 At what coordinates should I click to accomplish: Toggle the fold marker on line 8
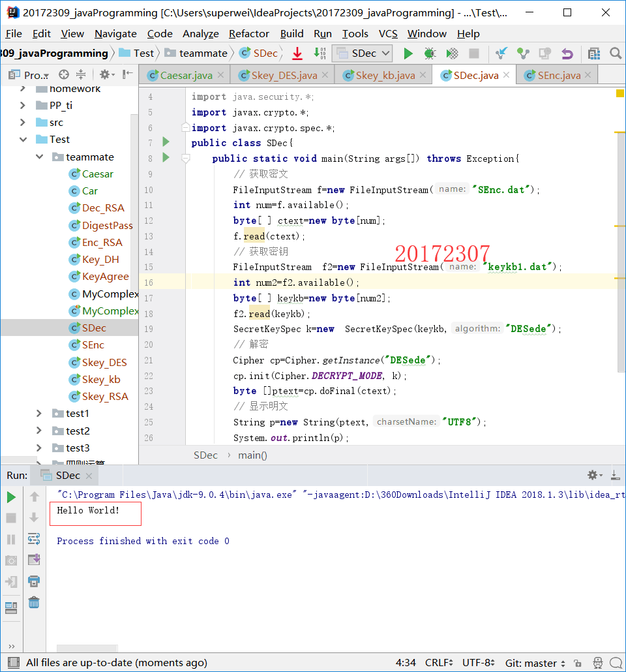(186, 159)
